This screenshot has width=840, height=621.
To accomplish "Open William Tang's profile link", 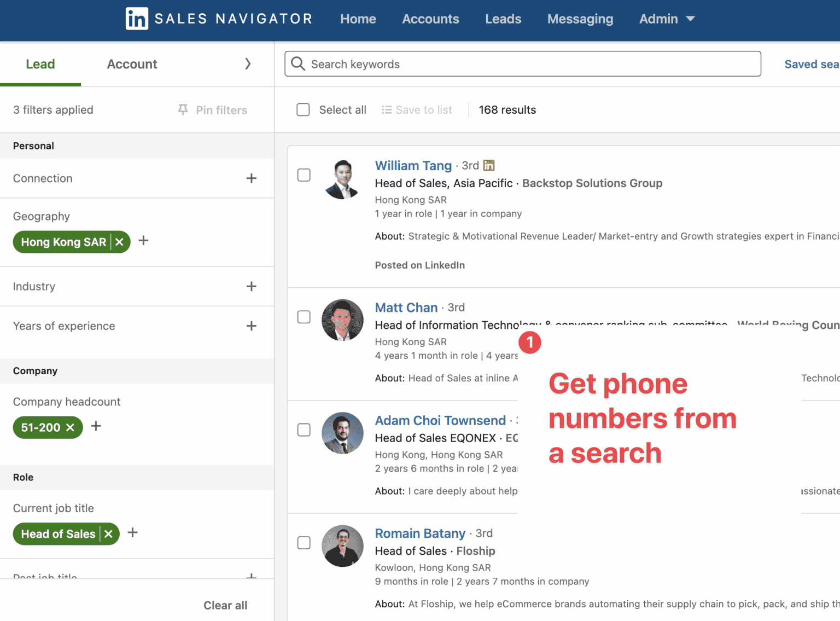I will [413, 165].
